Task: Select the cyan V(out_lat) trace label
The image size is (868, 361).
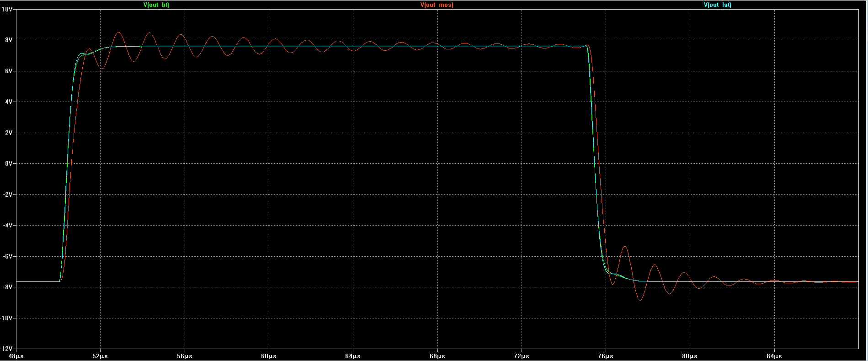Action: pyautogui.click(x=718, y=5)
